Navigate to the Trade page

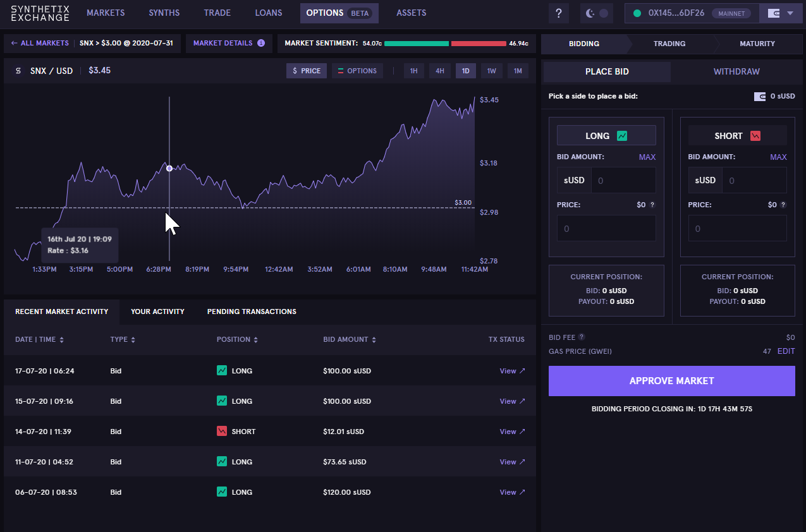tap(217, 13)
